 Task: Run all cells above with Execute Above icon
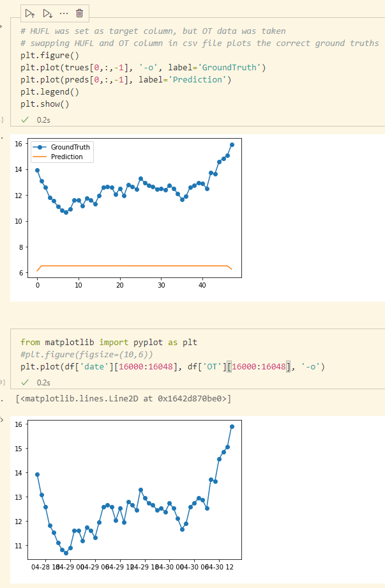tap(30, 13)
